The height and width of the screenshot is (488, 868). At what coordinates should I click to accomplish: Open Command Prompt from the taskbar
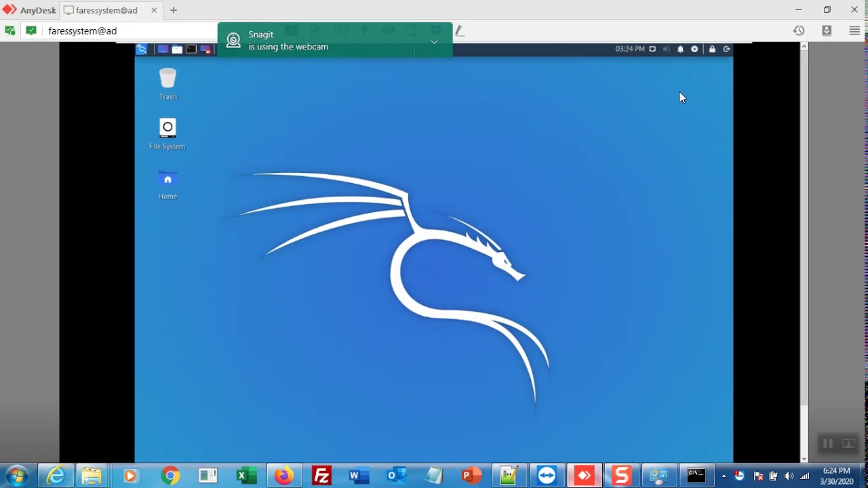(696, 476)
